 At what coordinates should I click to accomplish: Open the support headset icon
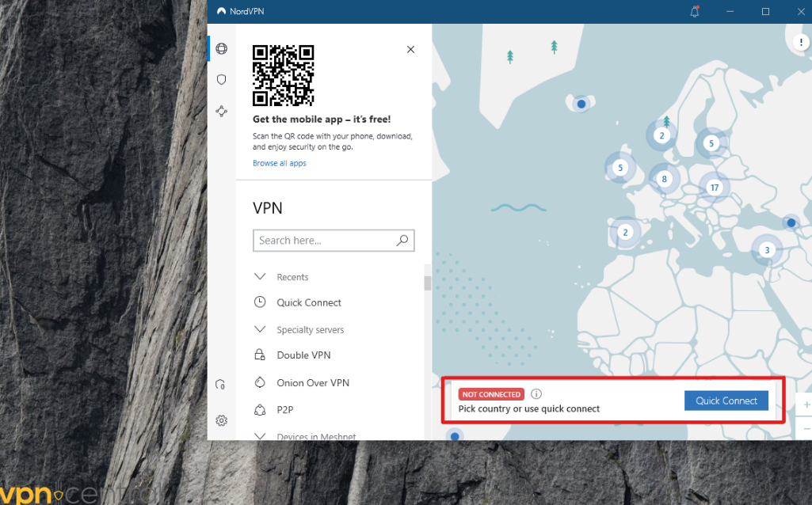click(220, 384)
